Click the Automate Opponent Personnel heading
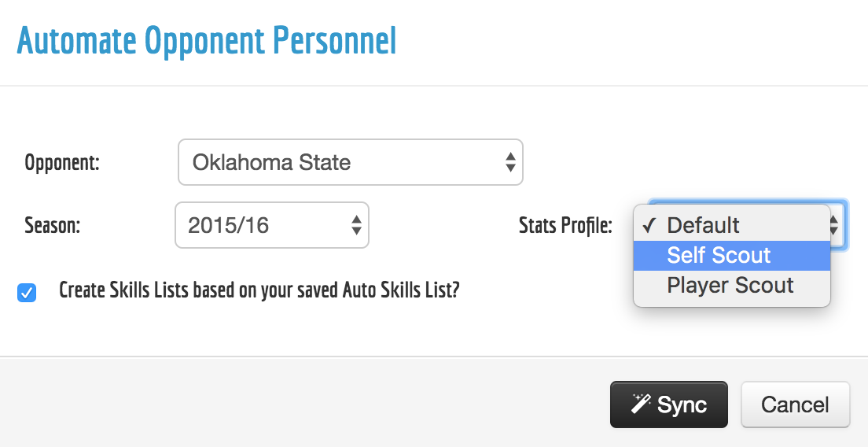 click(207, 41)
